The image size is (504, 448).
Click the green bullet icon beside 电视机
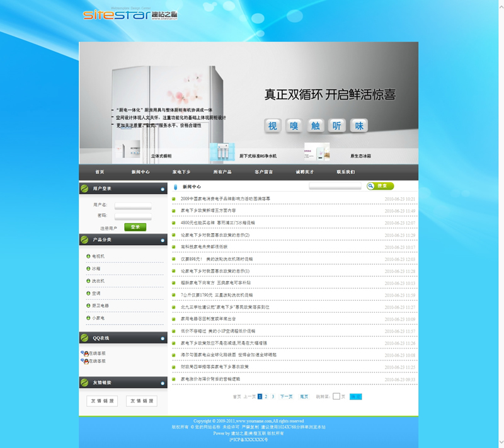[88, 256]
